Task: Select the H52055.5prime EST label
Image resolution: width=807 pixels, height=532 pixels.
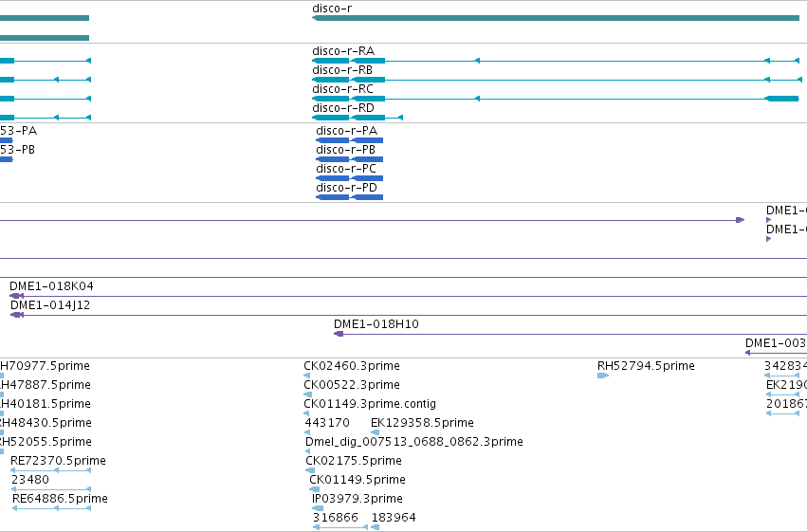Action: 46,442
